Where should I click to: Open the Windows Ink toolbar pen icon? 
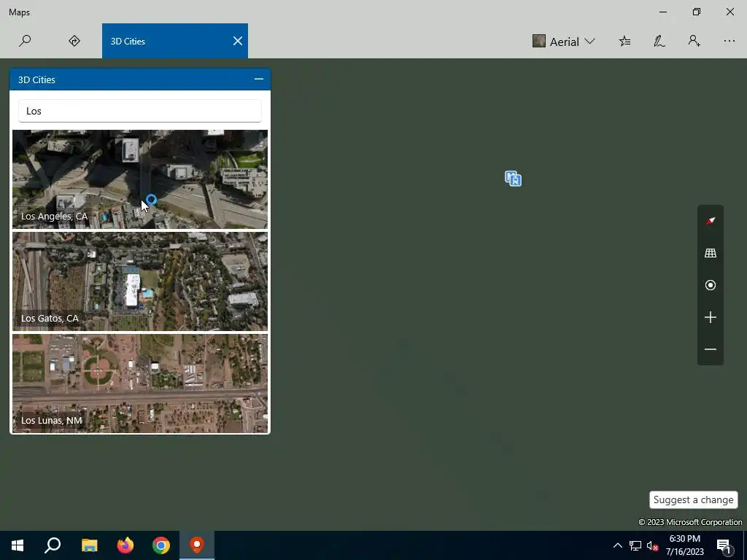(x=659, y=42)
